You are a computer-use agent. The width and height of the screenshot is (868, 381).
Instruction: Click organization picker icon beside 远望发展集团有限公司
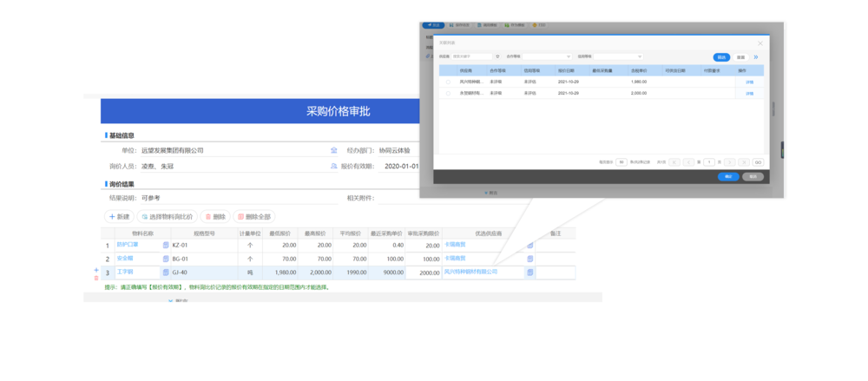click(334, 150)
